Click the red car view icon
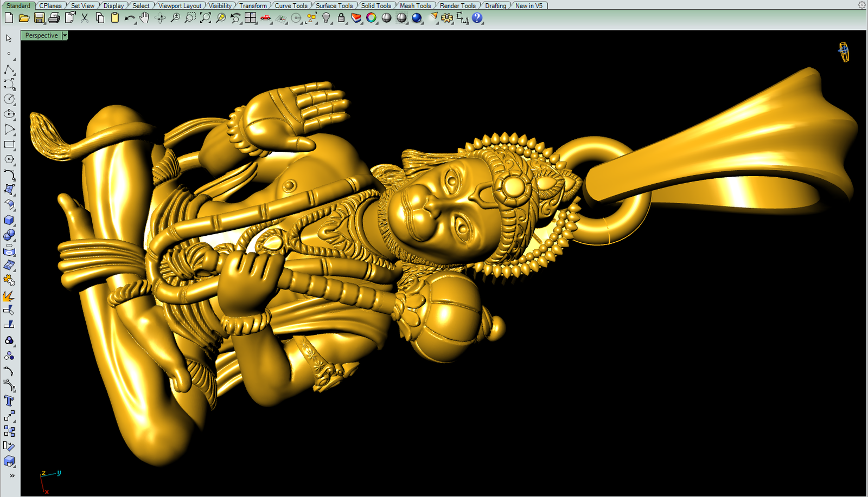This screenshot has width=868, height=497. coord(265,18)
